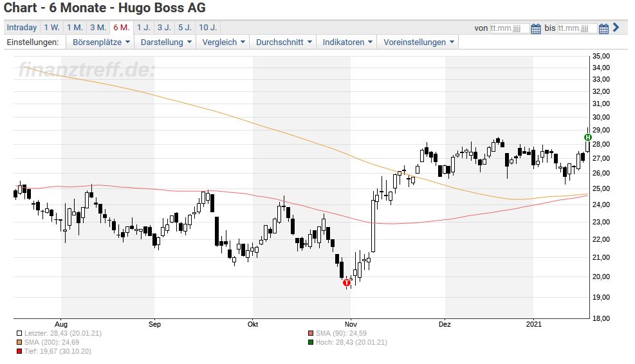Open the Vergleich dropdown menu
Screen dimensions: 635x364
coord(223,42)
